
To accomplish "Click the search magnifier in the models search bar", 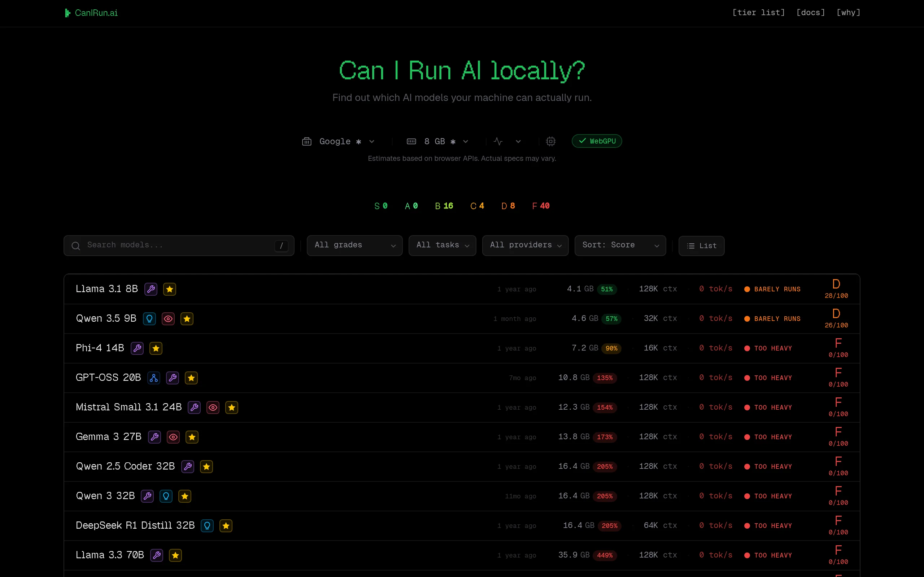I will (x=76, y=245).
